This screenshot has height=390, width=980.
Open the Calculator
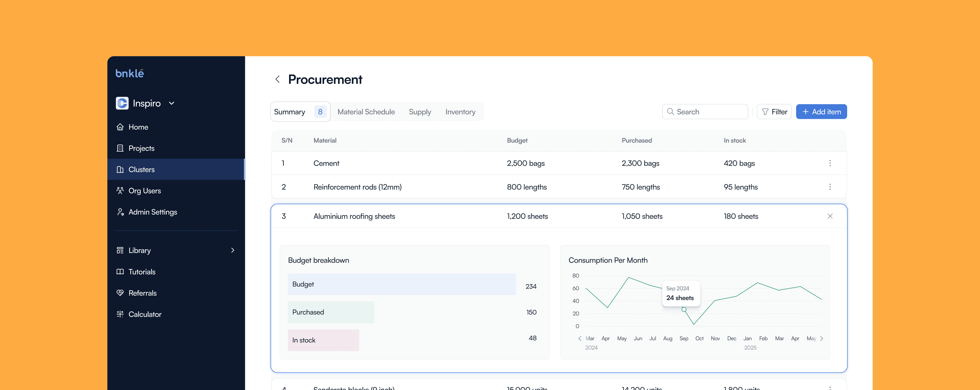pyautogui.click(x=176, y=314)
